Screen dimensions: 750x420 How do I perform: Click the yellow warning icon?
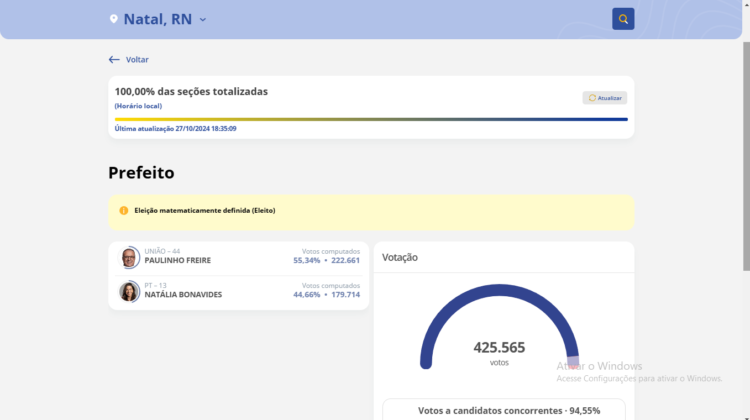click(124, 211)
